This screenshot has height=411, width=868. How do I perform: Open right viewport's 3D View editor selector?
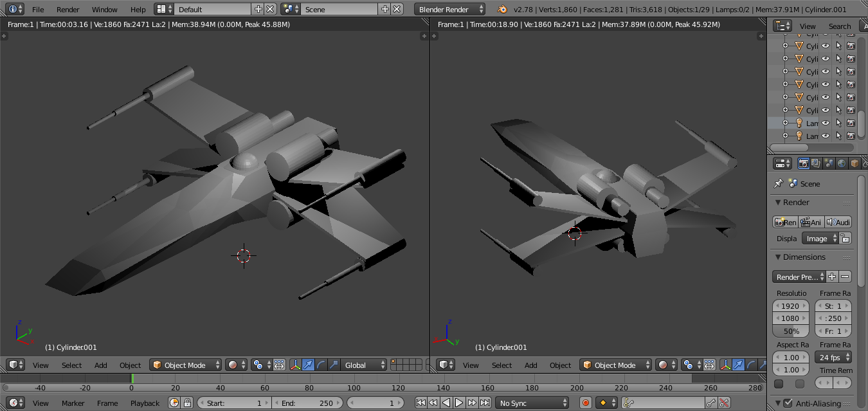point(446,365)
